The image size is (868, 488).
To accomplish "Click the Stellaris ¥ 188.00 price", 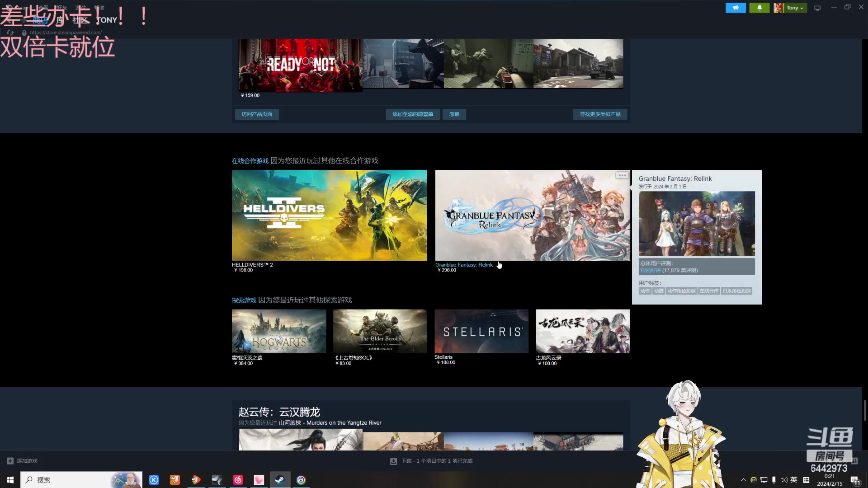I will [x=446, y=362].
